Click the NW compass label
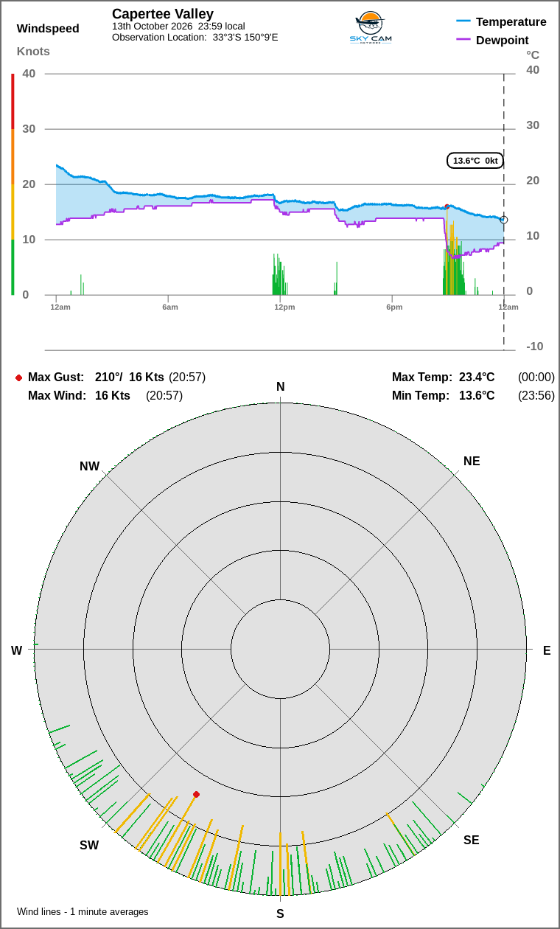The width and height of the screenshot is (560, 929). coord(89,467)
